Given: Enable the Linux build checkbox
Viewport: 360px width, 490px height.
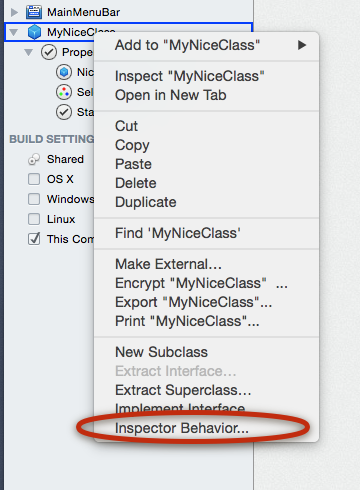Looking at the screenshot, I should (34, 219).
